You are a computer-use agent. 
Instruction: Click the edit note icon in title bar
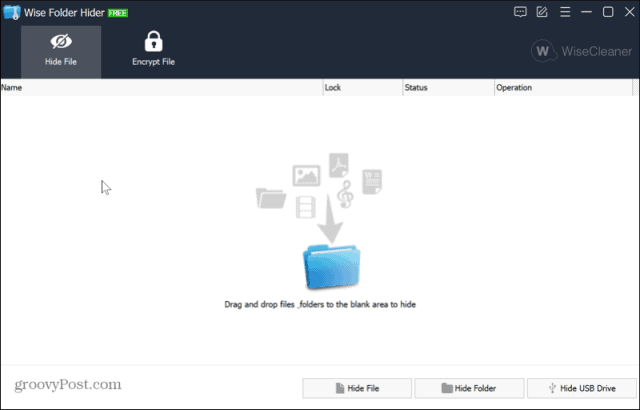coord(542,12)
